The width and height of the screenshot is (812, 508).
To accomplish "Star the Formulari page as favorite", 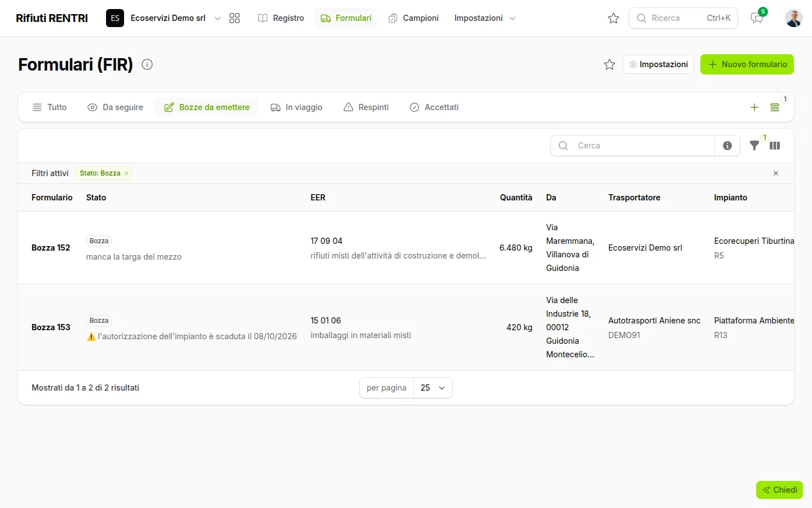I will pos(610,64).
